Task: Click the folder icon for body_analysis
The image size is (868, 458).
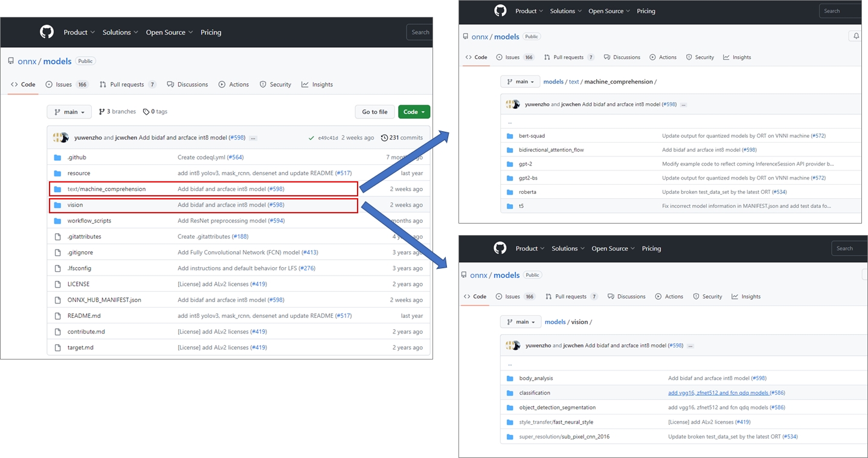Action: point(510,378)
